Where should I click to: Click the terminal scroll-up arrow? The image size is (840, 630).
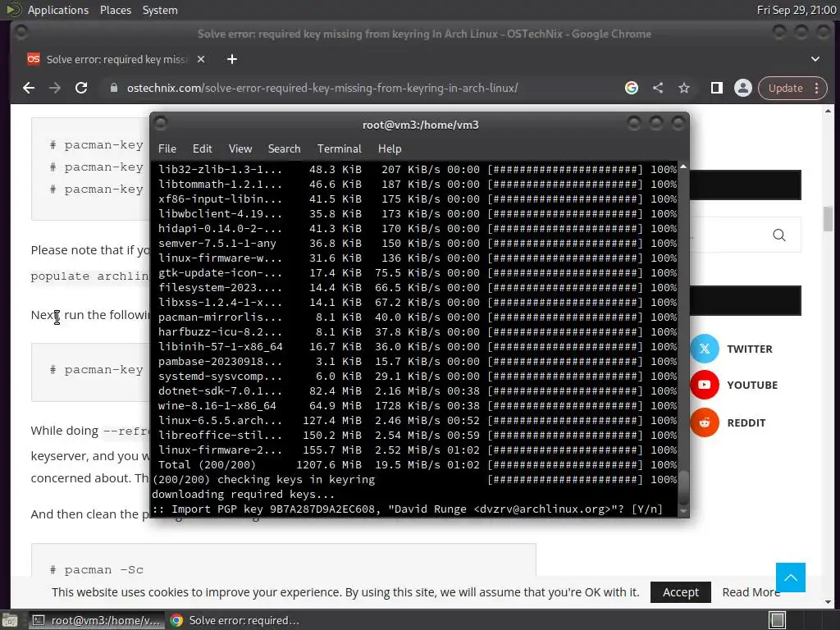pyautogui.click(x=683, y=167)
